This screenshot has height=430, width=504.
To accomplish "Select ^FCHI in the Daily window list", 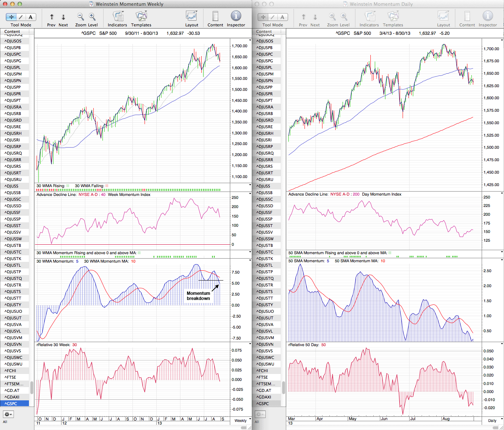I will pyautogui.click(x=266, y=371).
